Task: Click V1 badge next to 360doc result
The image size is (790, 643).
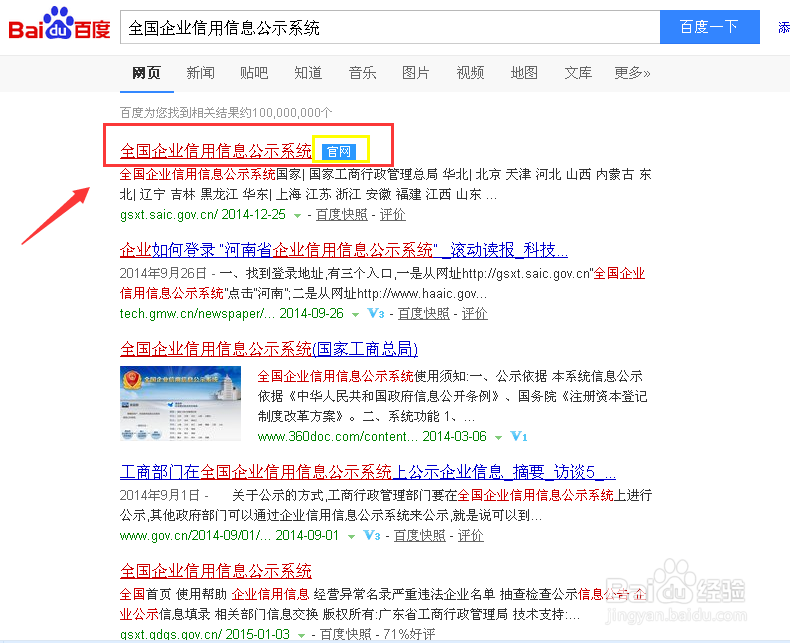Action: 518,436
